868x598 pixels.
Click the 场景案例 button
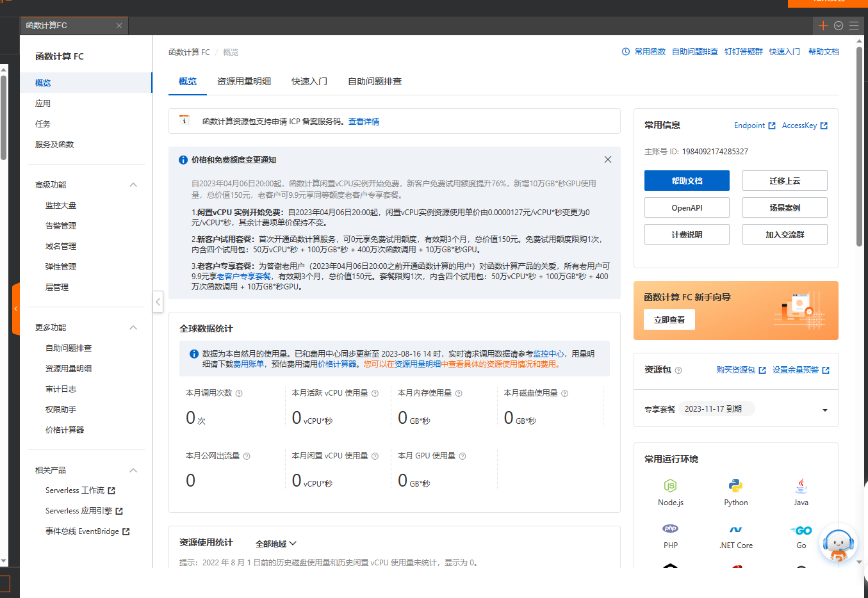coord(785,207)
